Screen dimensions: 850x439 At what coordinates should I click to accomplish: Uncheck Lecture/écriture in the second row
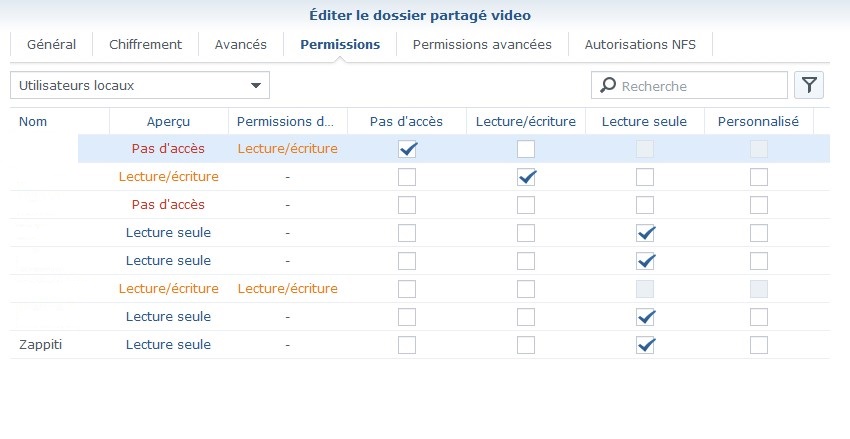526,177
